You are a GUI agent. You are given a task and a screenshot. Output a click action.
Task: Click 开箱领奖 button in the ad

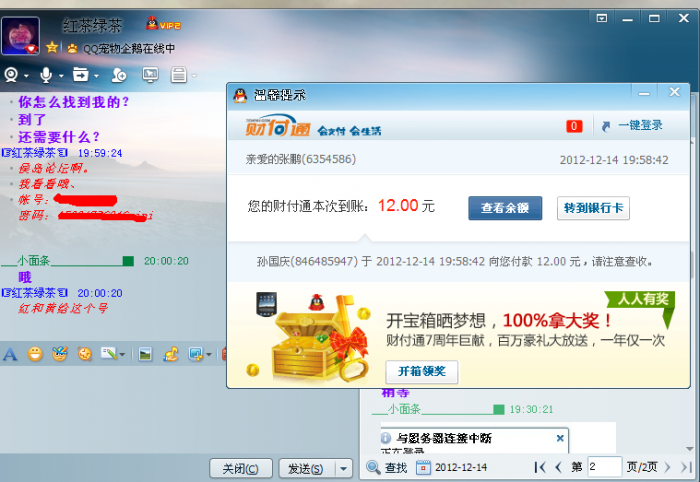pyautogui.click(x=422, y=372)
